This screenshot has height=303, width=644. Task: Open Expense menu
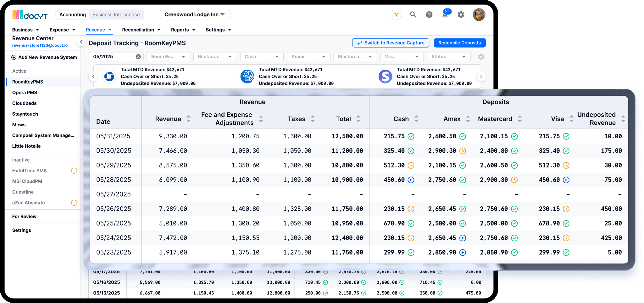[x=62, y=30]
